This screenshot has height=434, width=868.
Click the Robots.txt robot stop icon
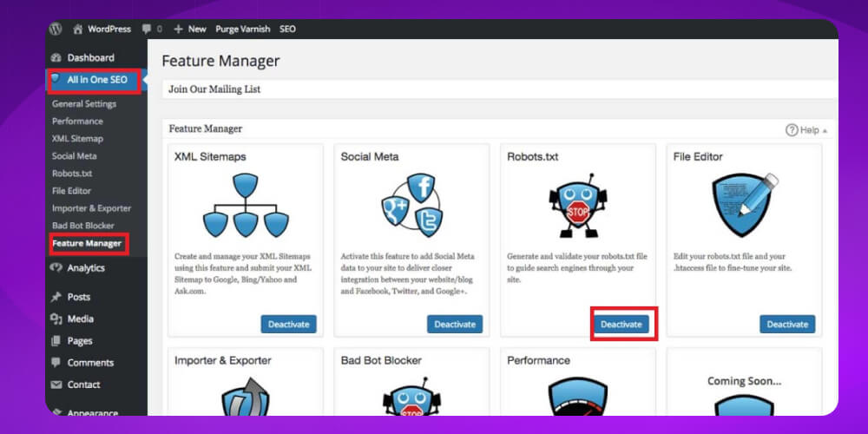point(578,206)
